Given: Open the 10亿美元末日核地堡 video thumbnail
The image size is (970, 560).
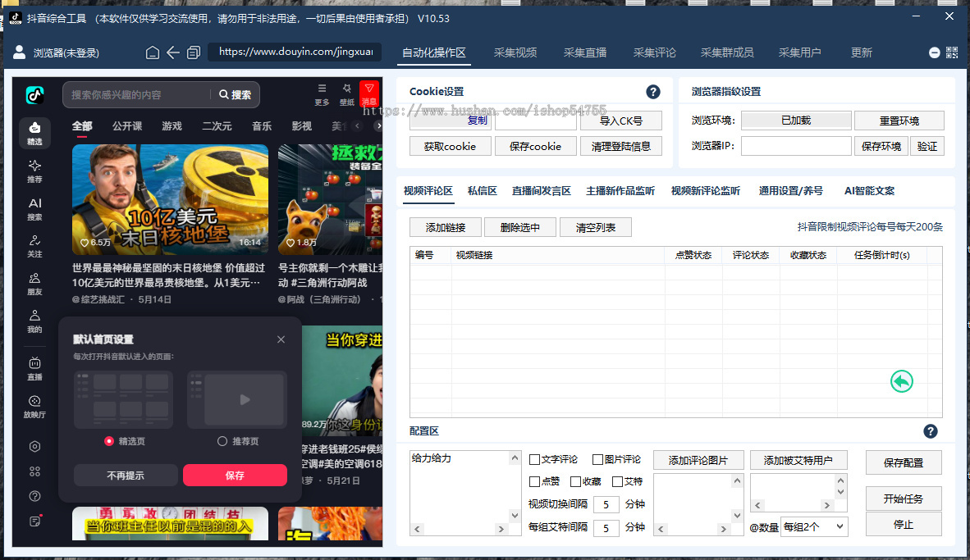Looking at the screenshot, I should [x=170, y=199].
